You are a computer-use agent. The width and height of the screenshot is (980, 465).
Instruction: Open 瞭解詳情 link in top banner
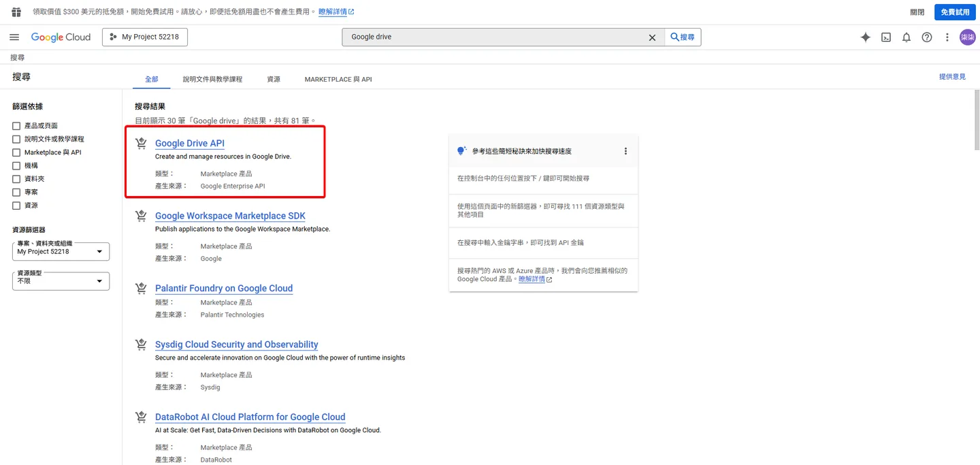coord(336,12)
